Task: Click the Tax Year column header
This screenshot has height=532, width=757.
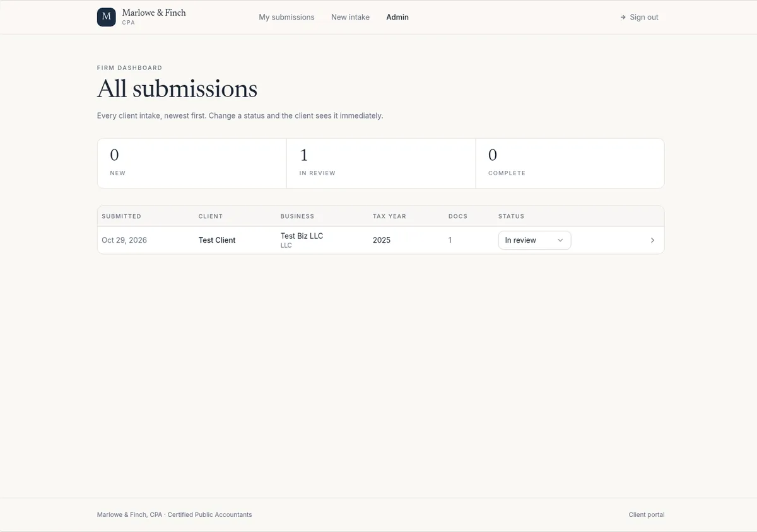Action: coord(389,216)
